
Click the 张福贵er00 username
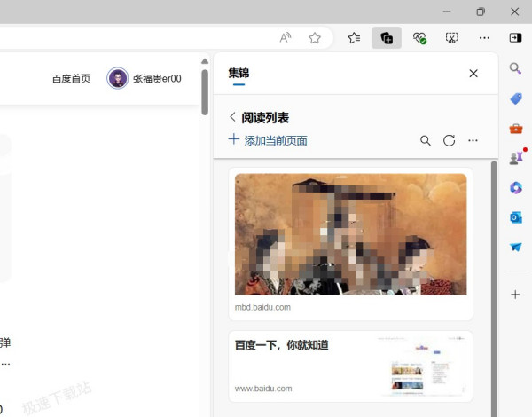click(157, 78)
